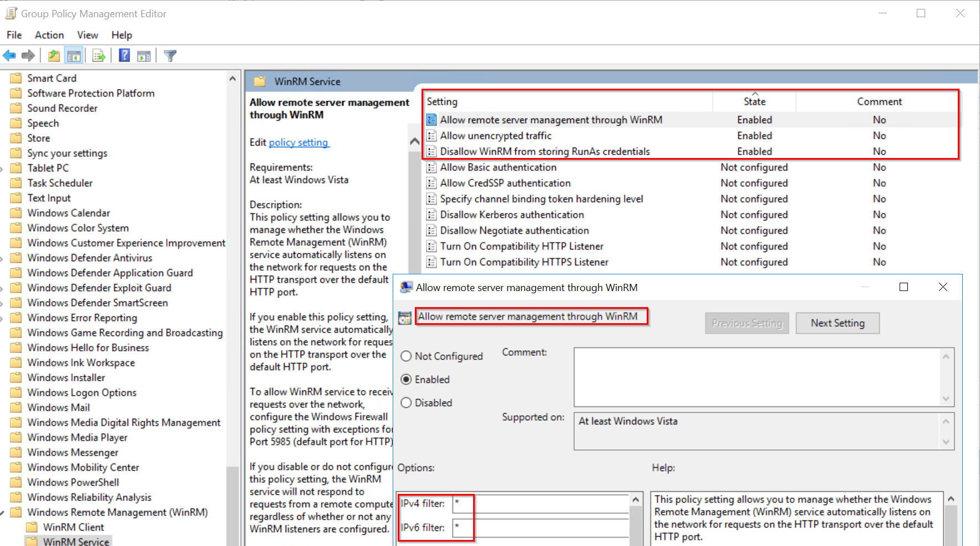Open the Help menu
Viewport: 980px width, 546px height.
[121, 35]
